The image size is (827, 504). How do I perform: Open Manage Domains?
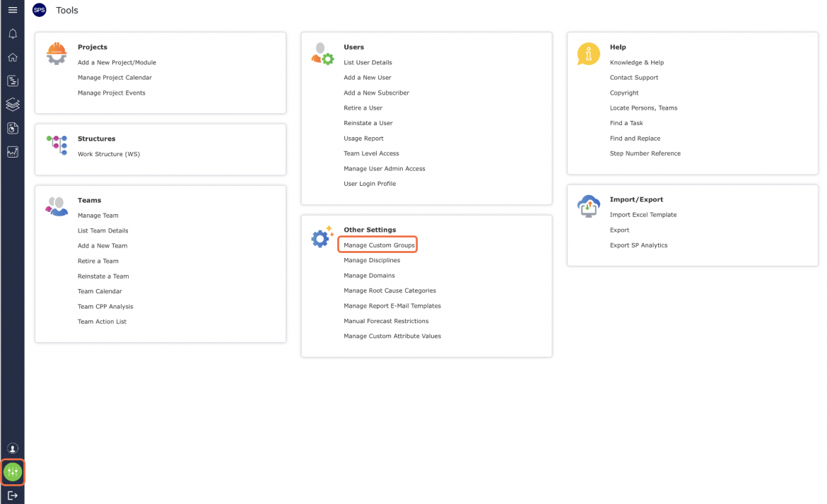point(369,276)
